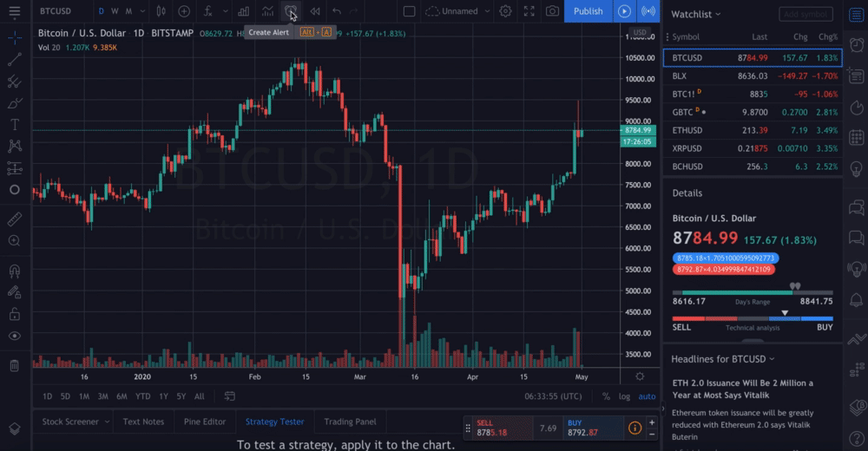Toggle log scale
868x451 pixels.
(624, 396)
